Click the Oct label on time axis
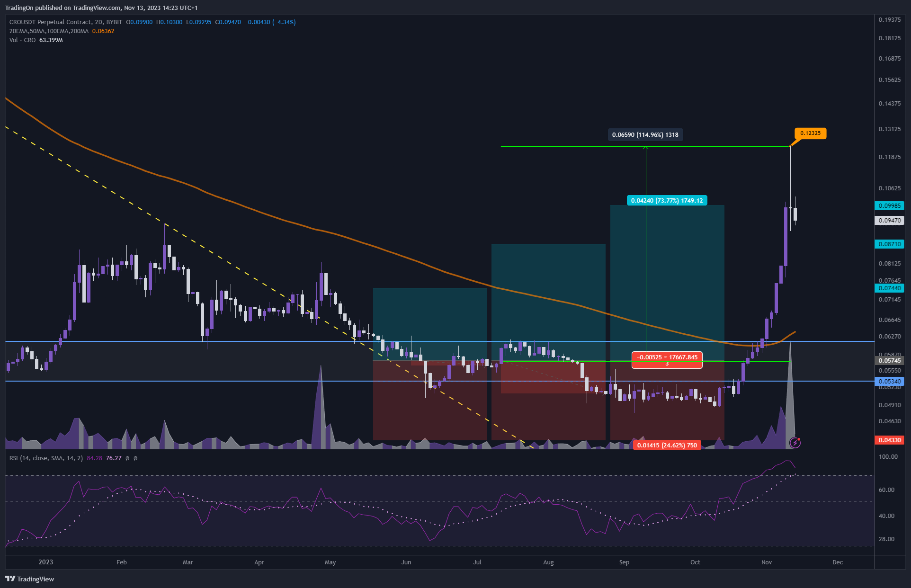The width and height of the screenshot is (911, 588). tap(695, 562)
